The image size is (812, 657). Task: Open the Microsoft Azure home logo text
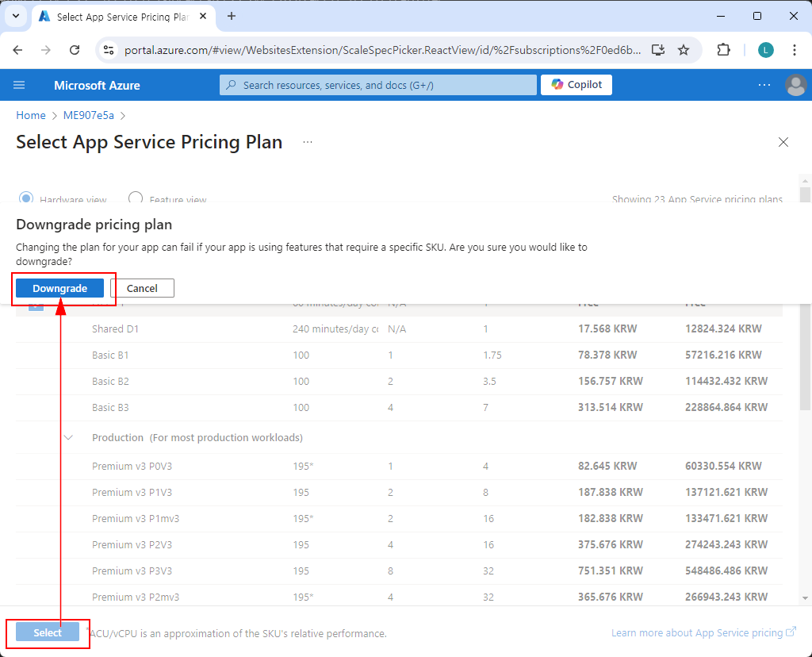click(x=97, y=86)
